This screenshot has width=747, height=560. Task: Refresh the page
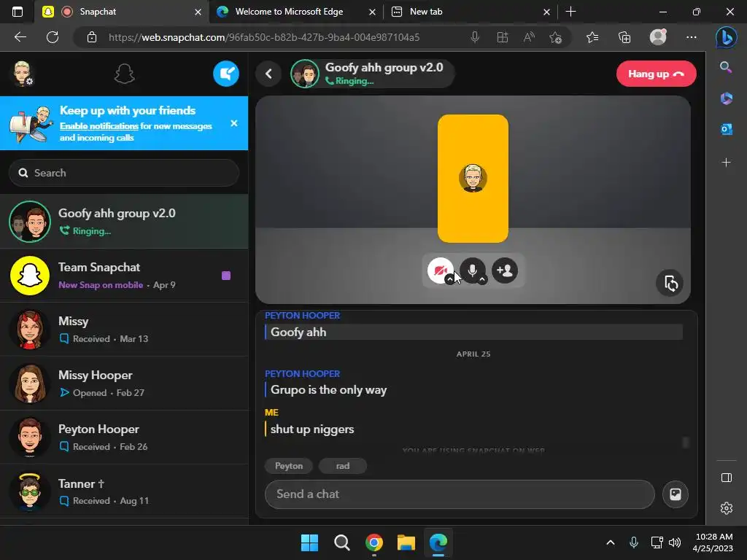click(x=53, y=37)
